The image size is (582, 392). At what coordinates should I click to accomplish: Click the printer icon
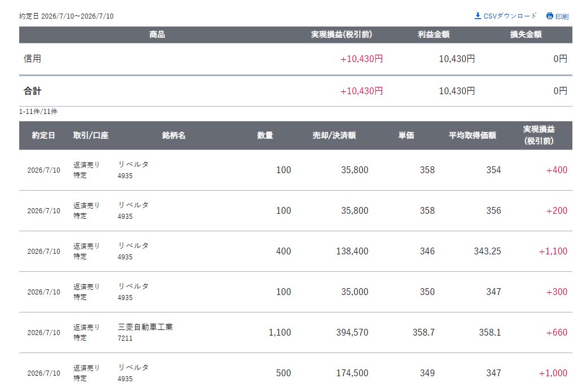point(549,16)
